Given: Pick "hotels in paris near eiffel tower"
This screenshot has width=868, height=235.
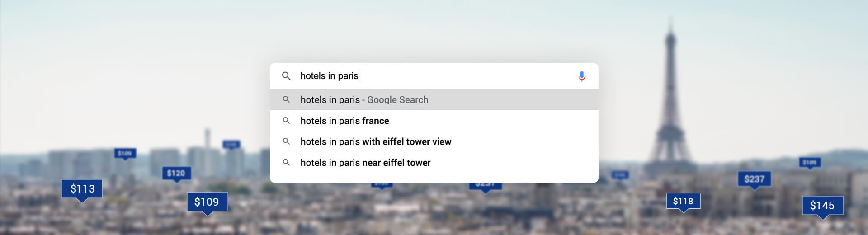Looking at the screenshot, I should click(x=365, y=163).
